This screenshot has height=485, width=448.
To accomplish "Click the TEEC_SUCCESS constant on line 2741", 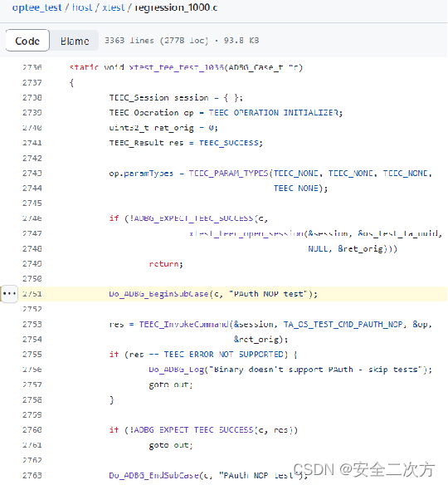I will (230, 143).
